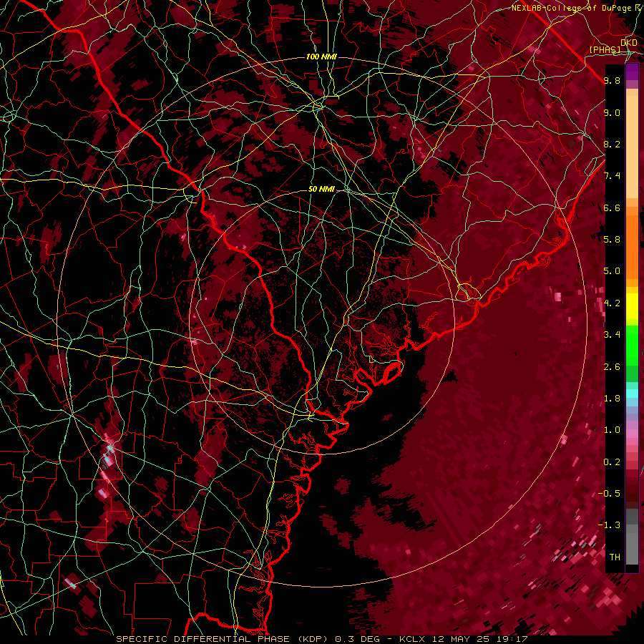Click the 5.8 value on the color scale

[x=612, y=240]
